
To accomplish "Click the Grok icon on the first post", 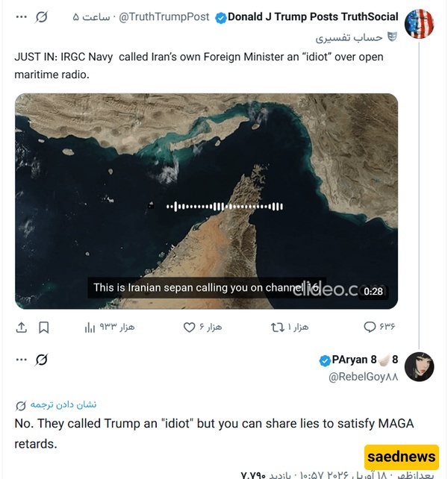I will [x=43, y=16].
